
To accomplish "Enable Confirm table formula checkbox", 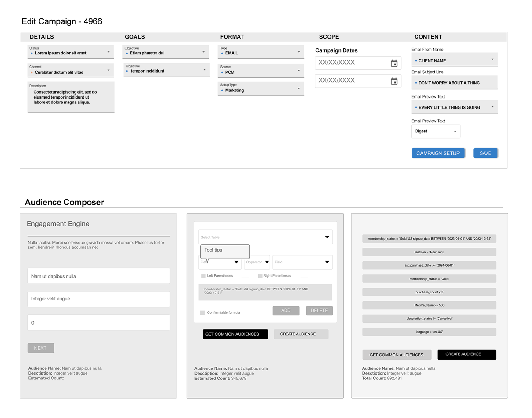I will (x=202, y=312).
